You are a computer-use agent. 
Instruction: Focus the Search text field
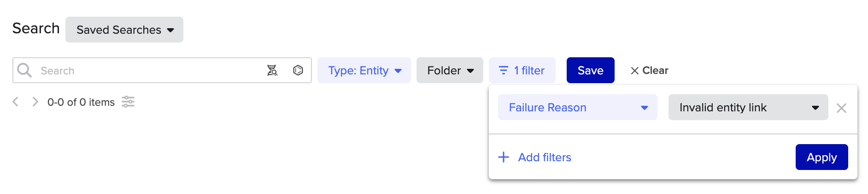(x=147, y=70)
